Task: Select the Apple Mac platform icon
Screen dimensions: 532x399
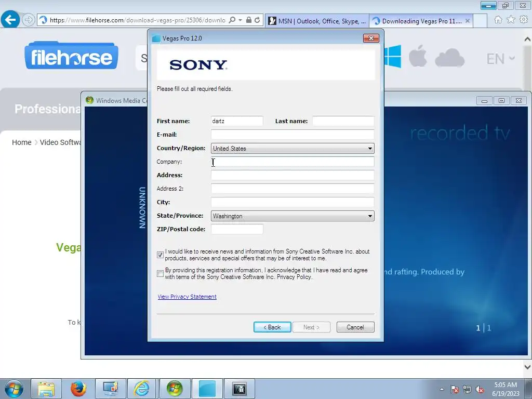Action: (418, 56)
